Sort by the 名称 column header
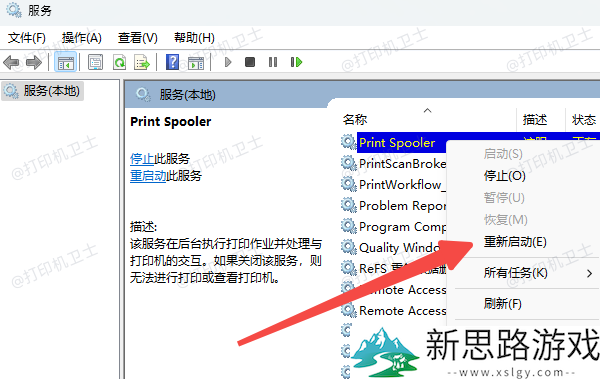Image resolution: width=600 pixels, height=379 pixels. point(355,120)
